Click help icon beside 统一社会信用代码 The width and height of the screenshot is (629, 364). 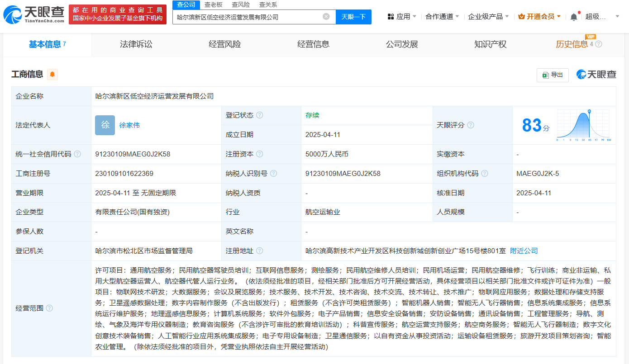coord(77,154)
